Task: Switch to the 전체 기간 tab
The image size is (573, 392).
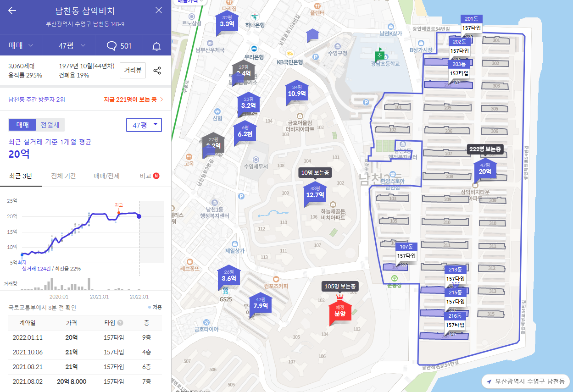Action: [63, 176]
